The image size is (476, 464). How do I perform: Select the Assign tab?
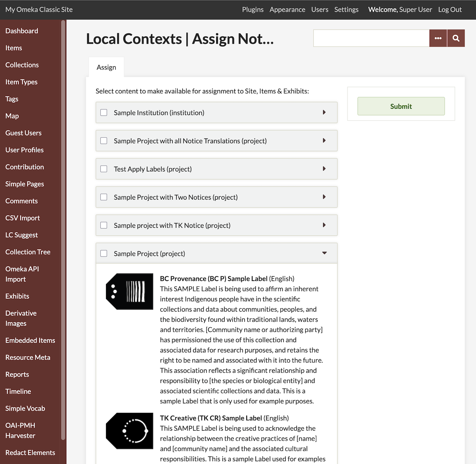(x=106, y=67)
